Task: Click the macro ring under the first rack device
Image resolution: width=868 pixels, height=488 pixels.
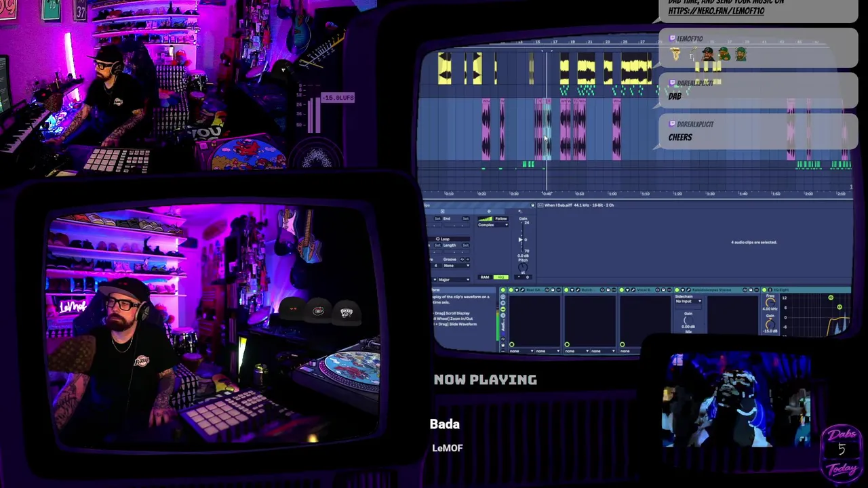Action: click(x=511, y=344)
